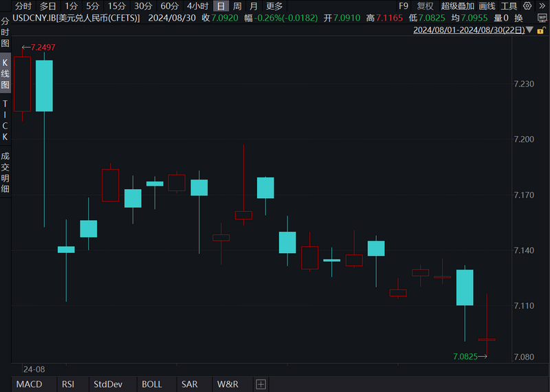Show the MACD indicator
The height and width of the screenshot is (392, 550).
tap(29, 384)
